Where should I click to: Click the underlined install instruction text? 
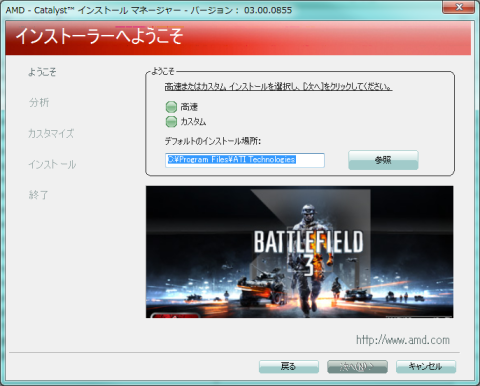(x=278, y=87)
